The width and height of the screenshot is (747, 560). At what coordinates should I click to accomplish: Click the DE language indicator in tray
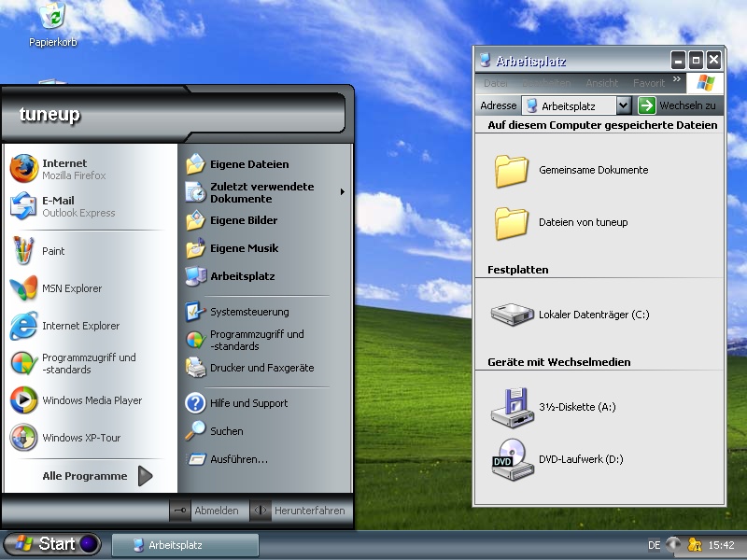tap(655, 545)
